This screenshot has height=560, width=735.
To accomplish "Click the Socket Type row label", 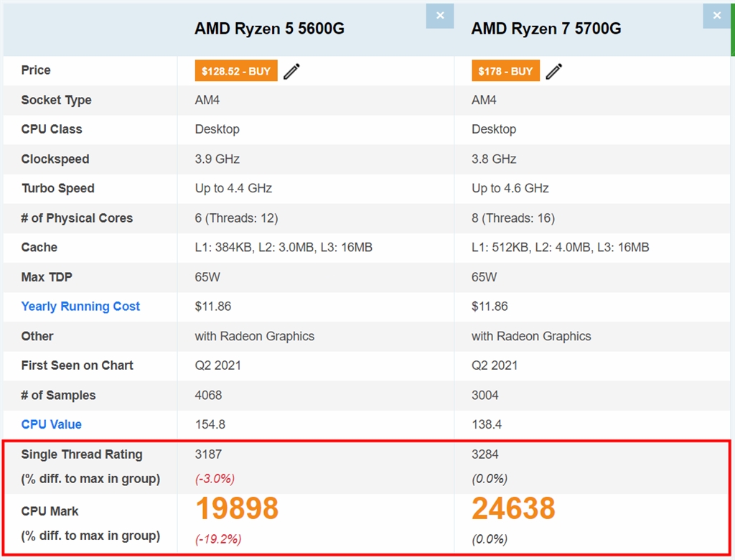I will pyautogui.click(x=56, y=100).
